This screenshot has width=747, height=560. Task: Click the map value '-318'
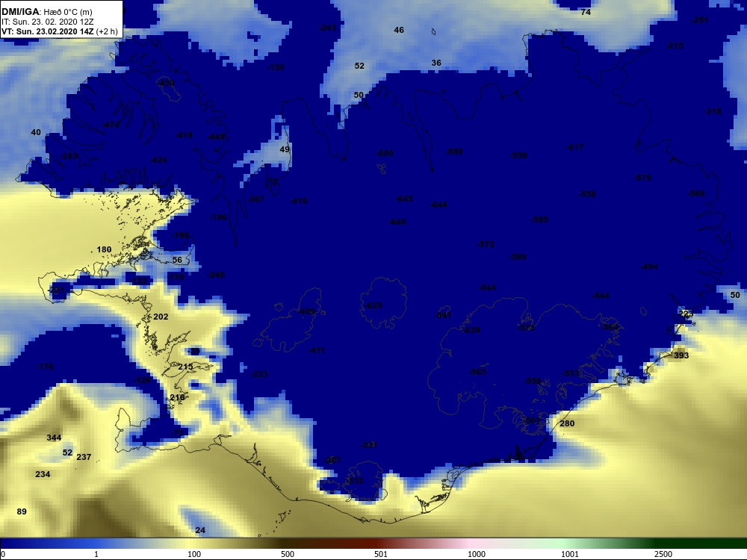[713, 111]
